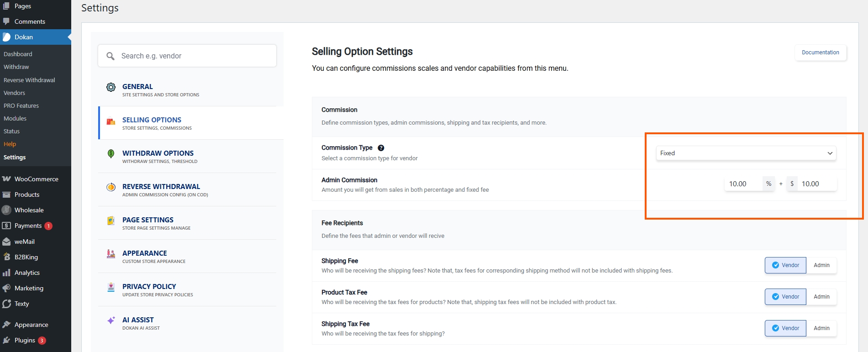This screenshot has width=868, height=352.
Task: Click the settings search field
Action: pos(187,56)
